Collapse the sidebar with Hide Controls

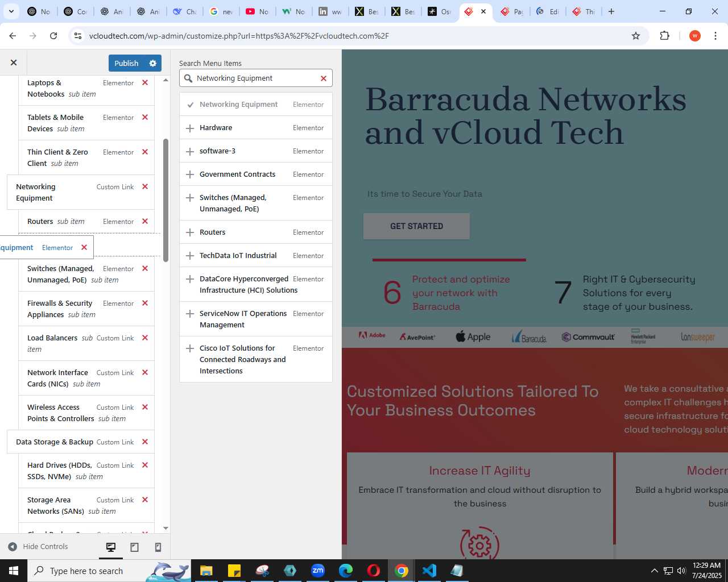click(x=38, y=547)
